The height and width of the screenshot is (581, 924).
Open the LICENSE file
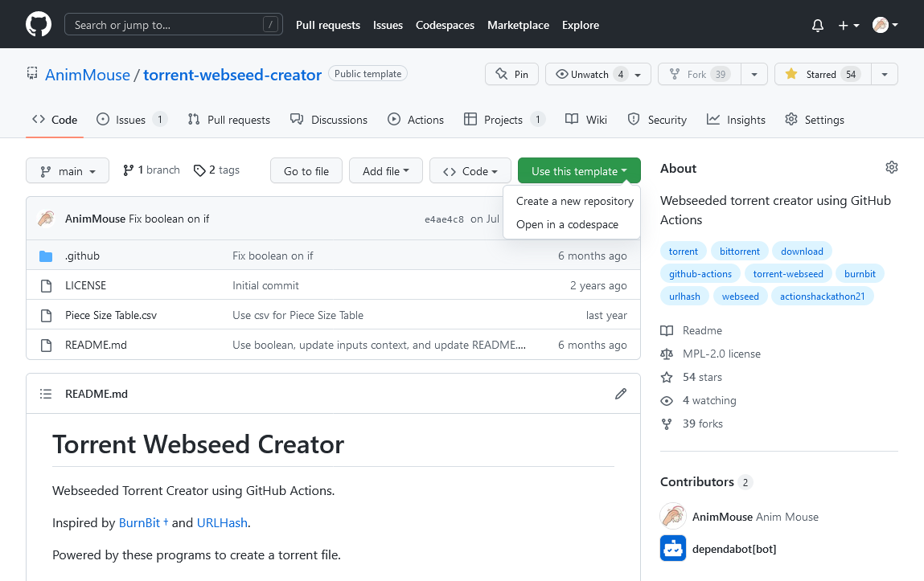coord(85,285)
